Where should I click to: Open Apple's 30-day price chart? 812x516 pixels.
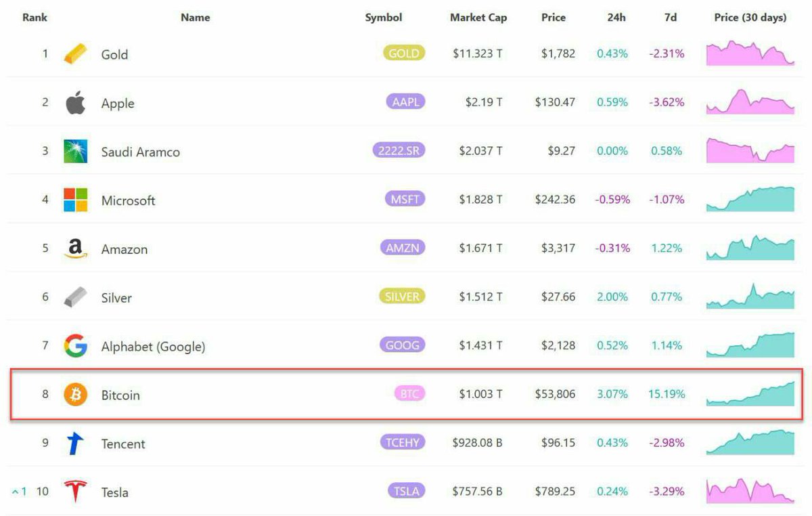[750, 102]
